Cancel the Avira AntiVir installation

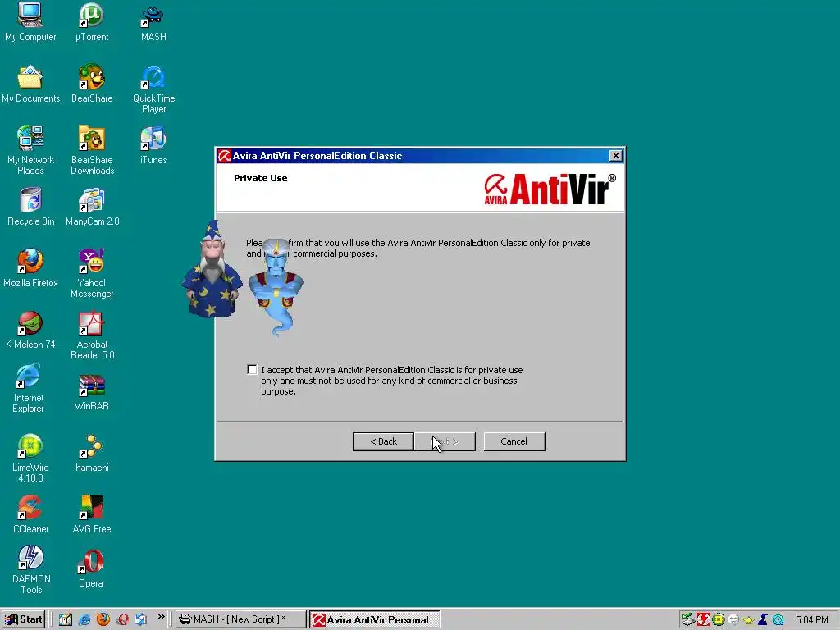(x=514, y=441)
